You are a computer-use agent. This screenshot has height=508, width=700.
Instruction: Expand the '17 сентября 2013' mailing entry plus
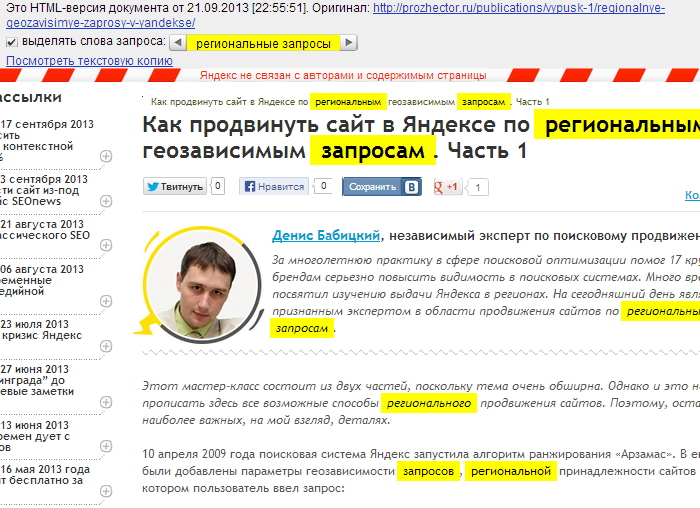point(106,156)
